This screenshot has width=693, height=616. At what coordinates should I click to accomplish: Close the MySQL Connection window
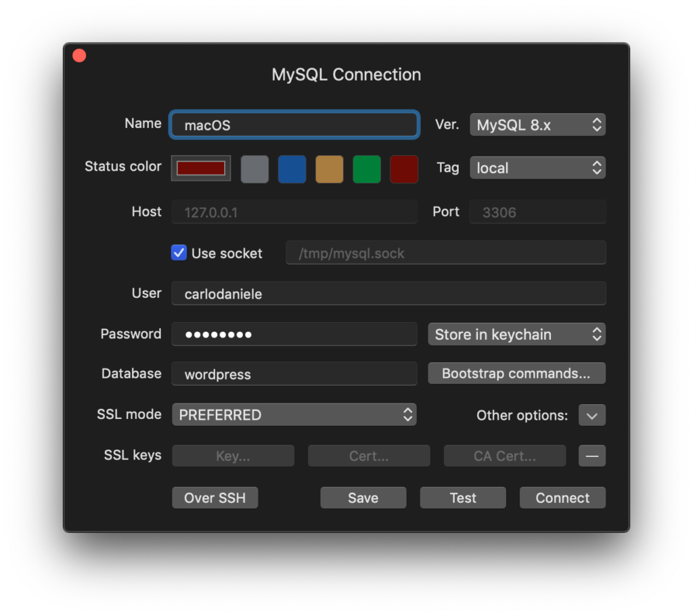point(80,56)
